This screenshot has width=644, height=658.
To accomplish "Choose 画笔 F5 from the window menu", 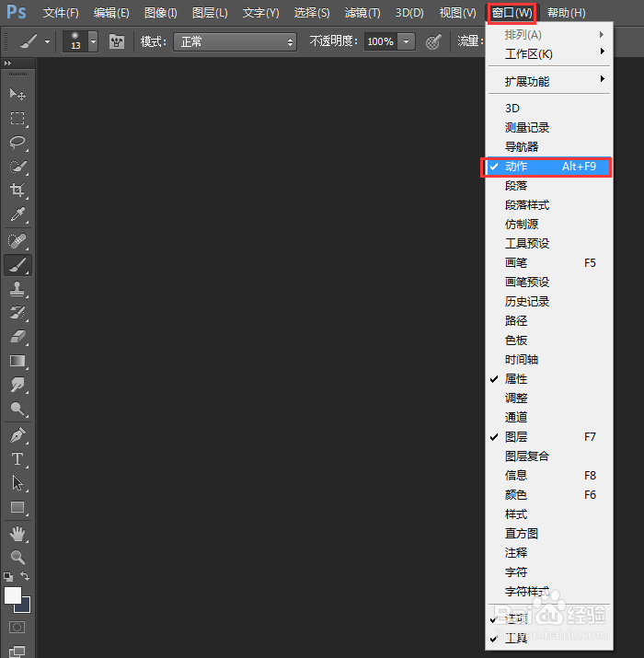I will pyautogui.click(x=548, y=262).
